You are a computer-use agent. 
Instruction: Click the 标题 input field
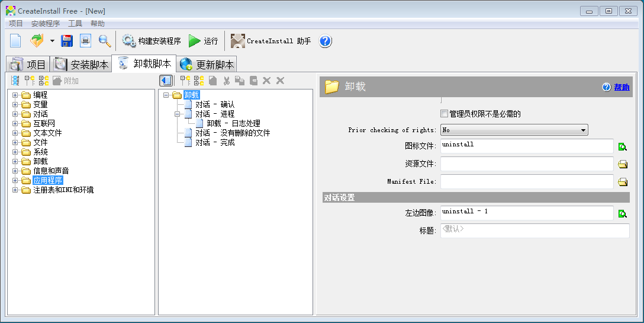pyautogui.click(x=534, y=231)
